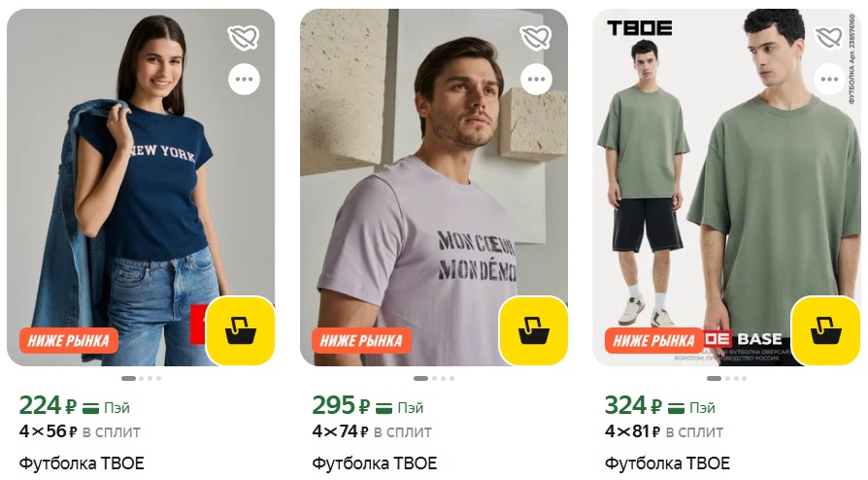Select second image dot on first product
868x480 pixels.
pos(142,379)
